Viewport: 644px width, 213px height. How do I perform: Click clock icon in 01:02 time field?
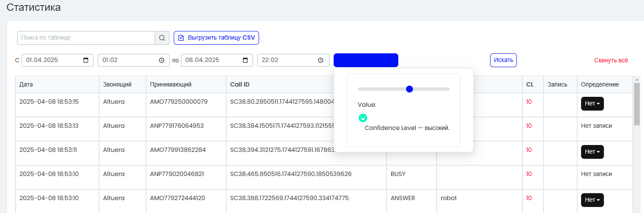pyautogui.click(x=162, y=60)
